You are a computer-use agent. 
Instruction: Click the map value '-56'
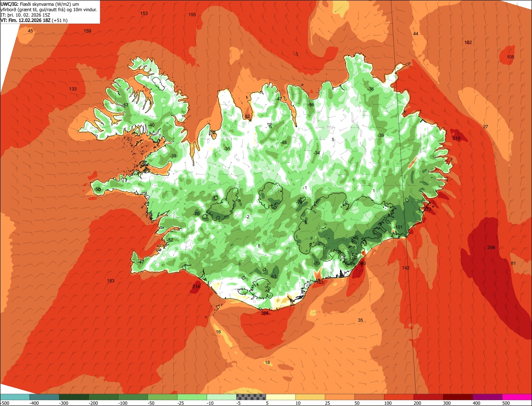[311, 105]
